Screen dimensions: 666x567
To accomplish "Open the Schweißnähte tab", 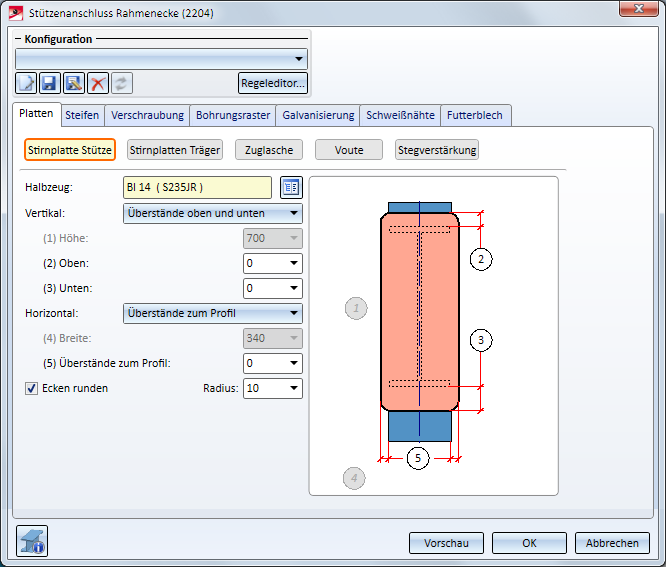I will point(400,115).
